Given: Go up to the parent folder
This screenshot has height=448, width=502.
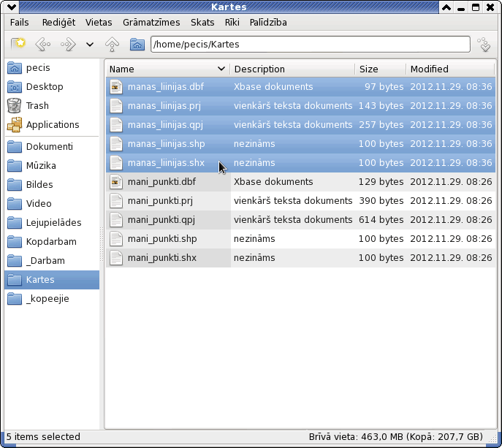Looking at the screenshot, I should click(112, 44).
